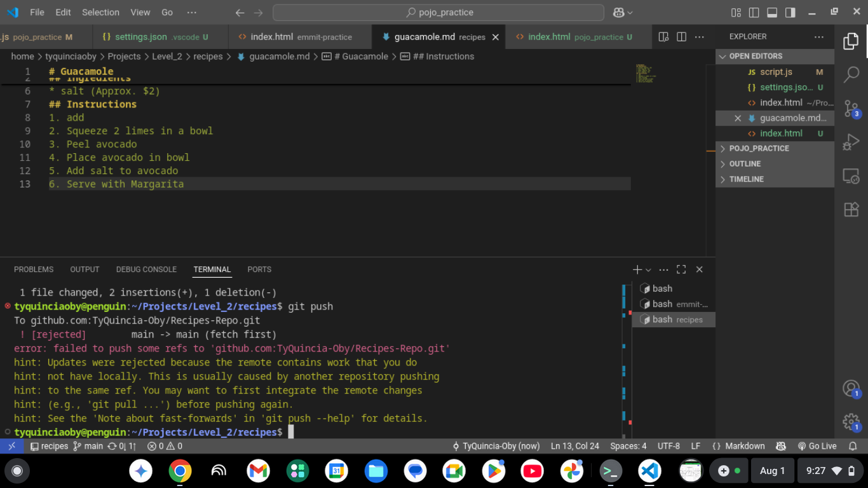This screenshot has height=488, width=868.
Task: Go forward using the title bar arrow
Action: pos(257,12)
